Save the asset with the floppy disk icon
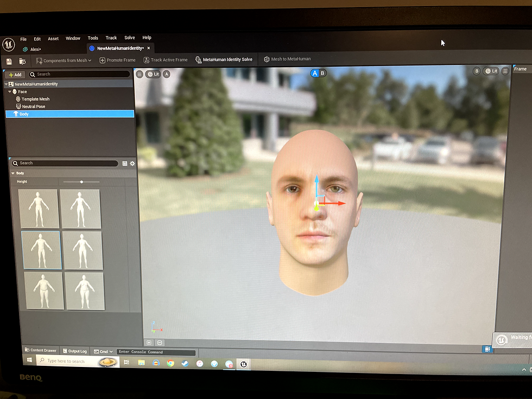Image resolution: width=532 pixels, height=399 pixels. [9, 61]
